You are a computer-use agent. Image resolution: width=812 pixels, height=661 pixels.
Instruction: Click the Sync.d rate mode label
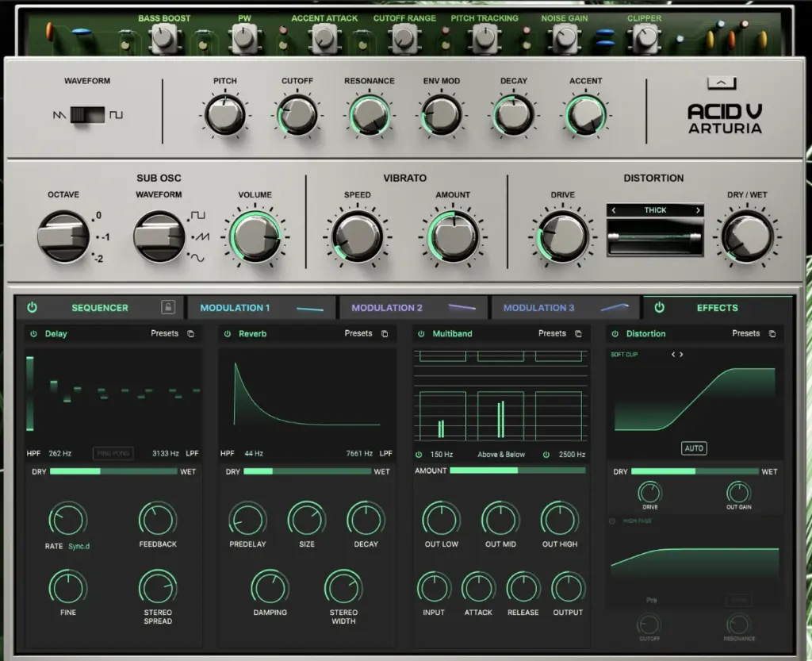79,546
